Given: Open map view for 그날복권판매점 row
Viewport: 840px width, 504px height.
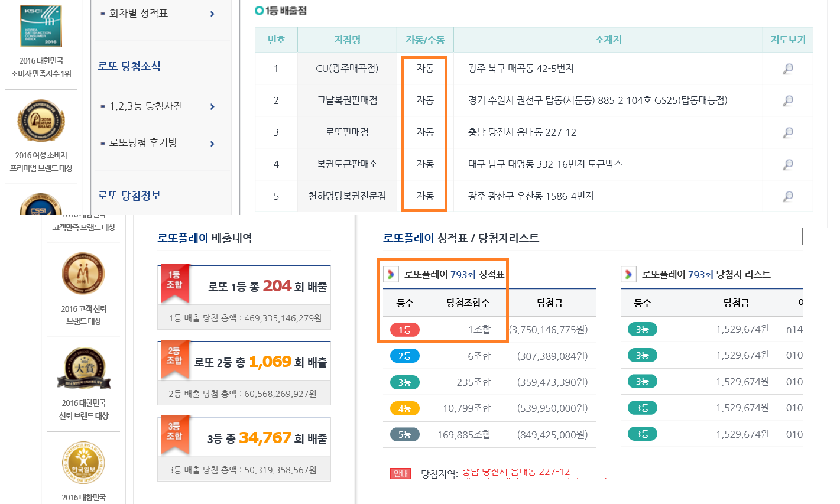Looking at the screenshot, I should 787,101.
